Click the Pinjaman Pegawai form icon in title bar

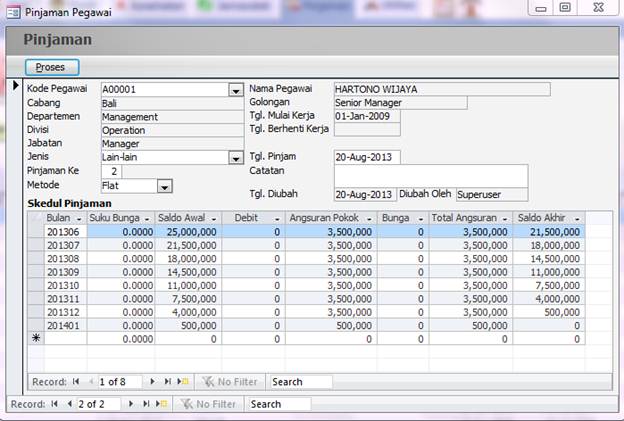14,12
